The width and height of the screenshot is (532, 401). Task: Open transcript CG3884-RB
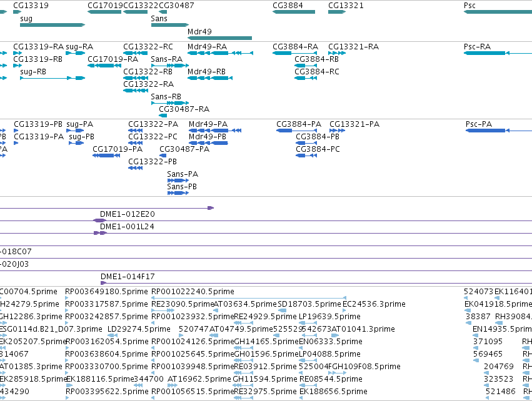316,59
